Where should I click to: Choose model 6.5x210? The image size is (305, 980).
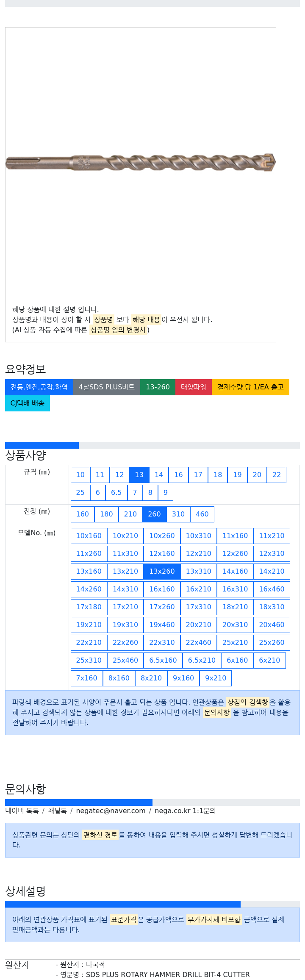coord(202,661)
